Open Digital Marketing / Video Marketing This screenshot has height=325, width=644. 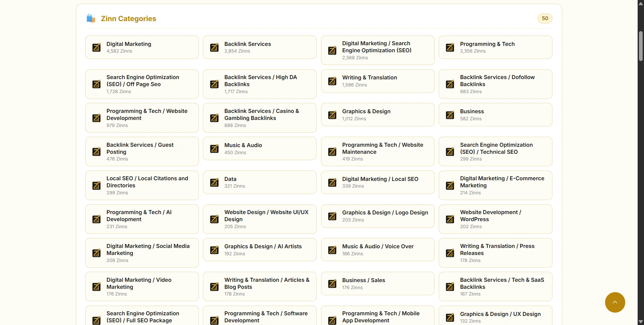click(x=142, y=286)
